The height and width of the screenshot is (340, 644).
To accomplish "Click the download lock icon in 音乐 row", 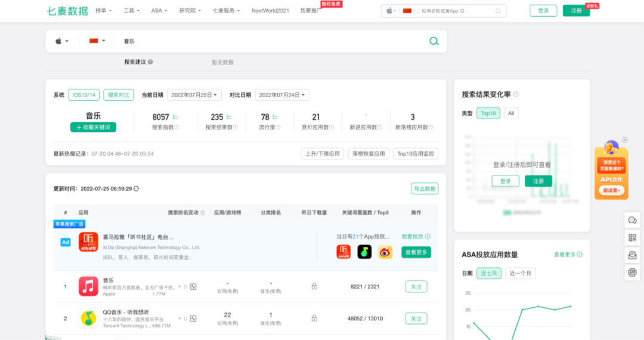I will [x=314, y=286].
